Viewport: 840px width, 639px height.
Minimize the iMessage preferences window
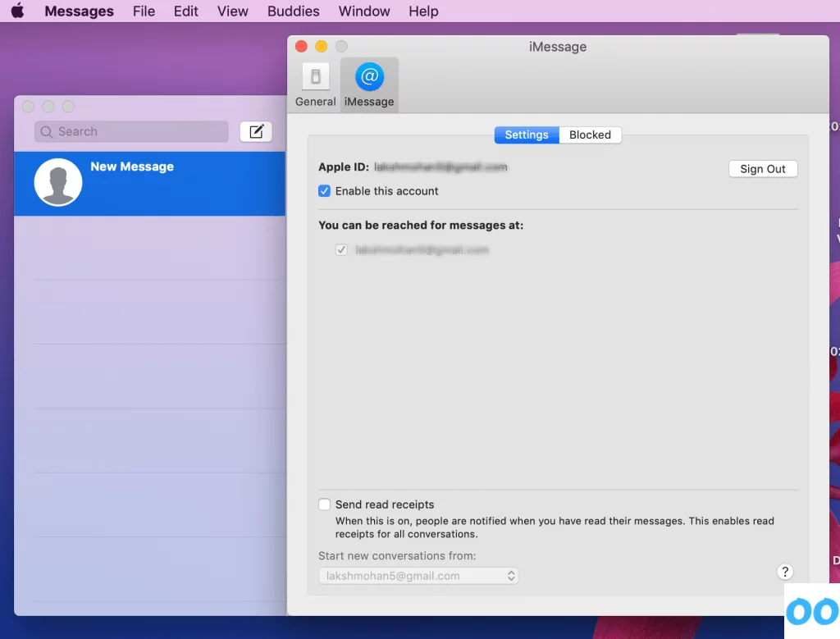coord(321,47)
